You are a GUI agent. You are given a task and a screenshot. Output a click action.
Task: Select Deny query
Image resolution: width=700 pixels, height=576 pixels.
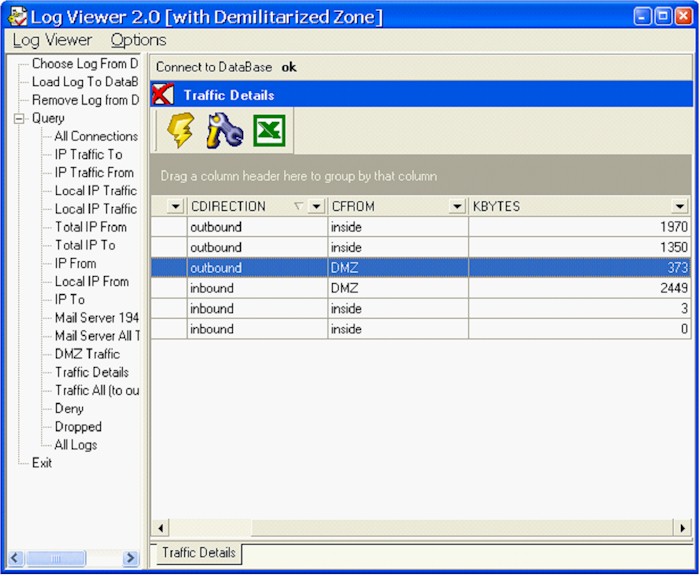69,409
